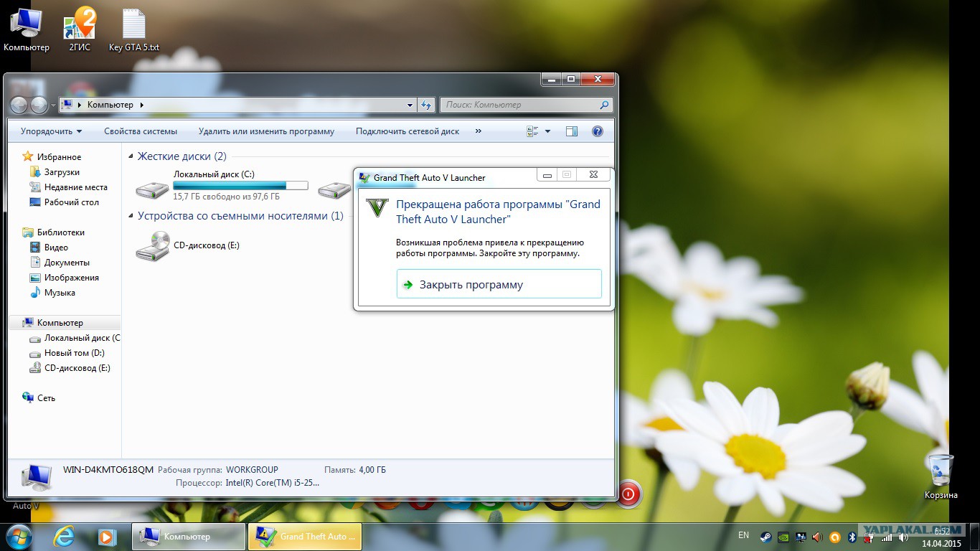Select the CD-дисковод (E:) drive icon
This screenshot has width=980, height=551.
(x=152, y=246)
